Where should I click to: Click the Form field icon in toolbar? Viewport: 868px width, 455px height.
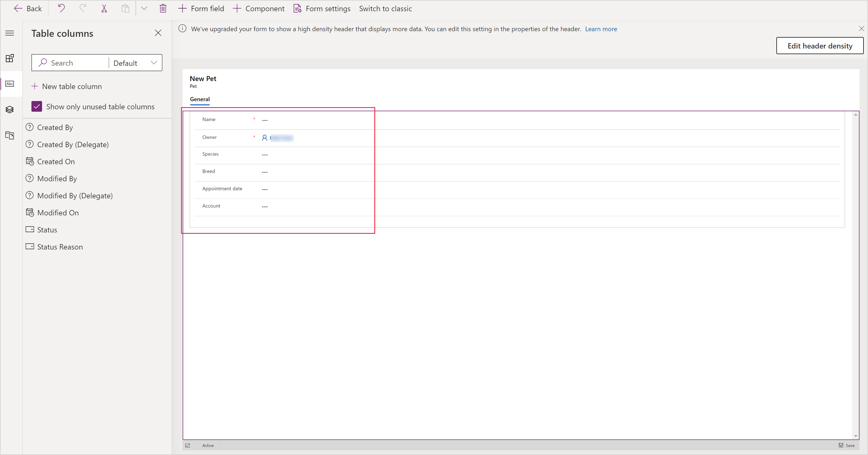[x=184, y=8]
